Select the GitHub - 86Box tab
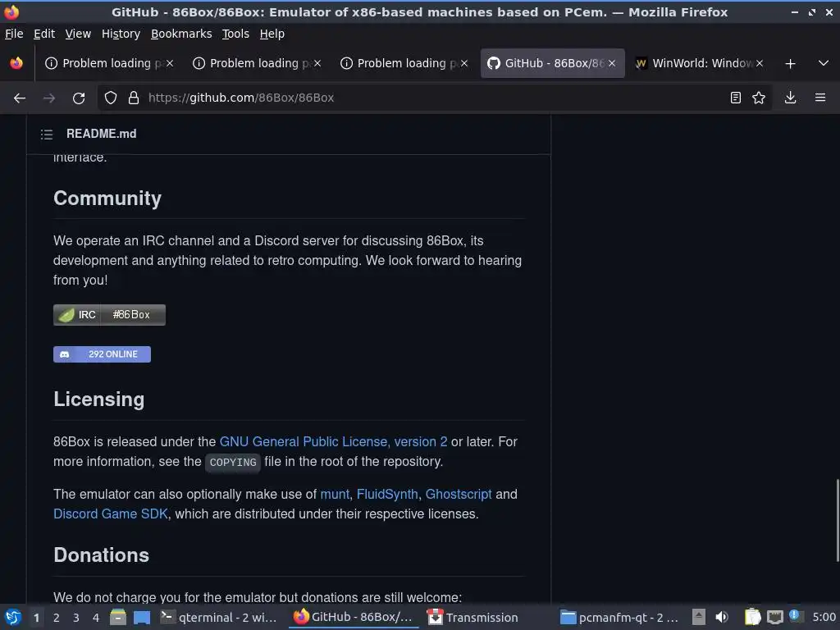Viewport: 840px width, 630px height. point(552,63)
